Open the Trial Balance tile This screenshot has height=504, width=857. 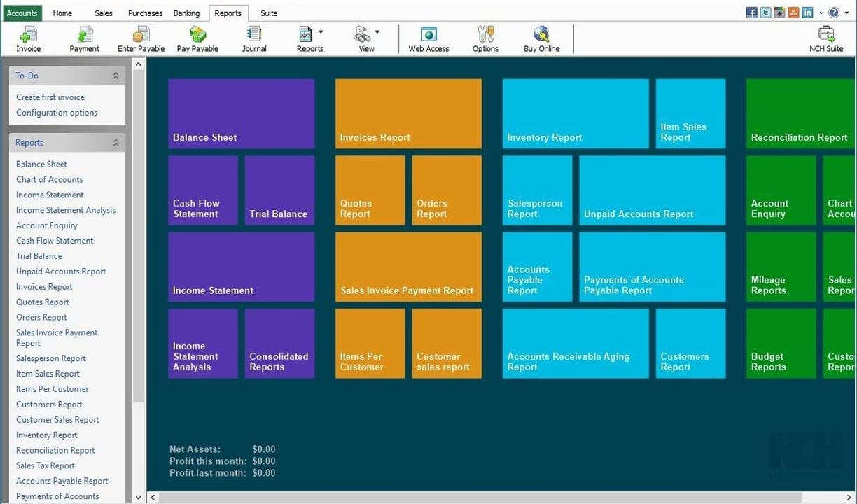click(280, 190)
